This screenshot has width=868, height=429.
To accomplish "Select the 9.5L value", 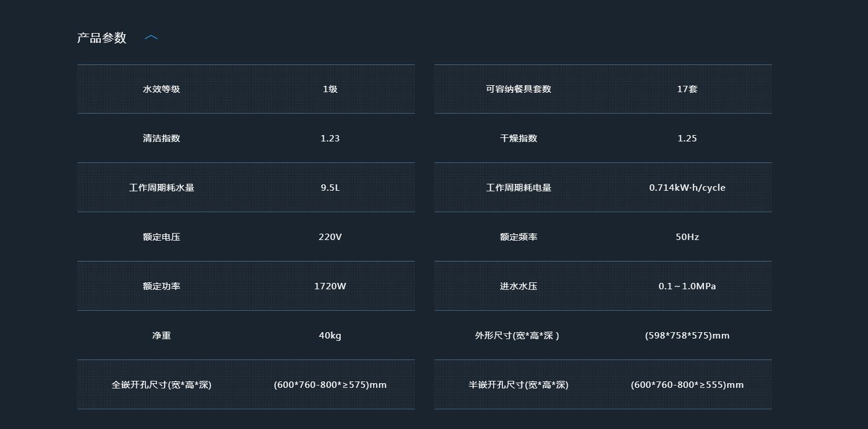I will tap(330, 188).
